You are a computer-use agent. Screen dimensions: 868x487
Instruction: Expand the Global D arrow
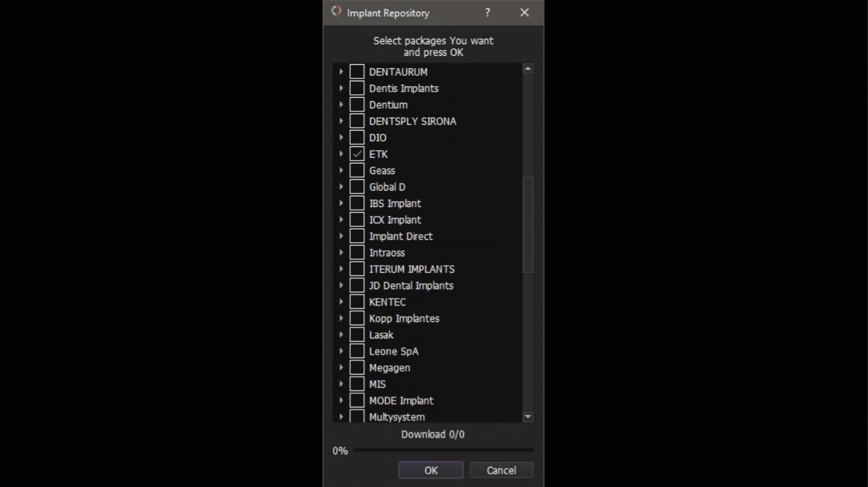pyautogui.click(x=341, y=187)
